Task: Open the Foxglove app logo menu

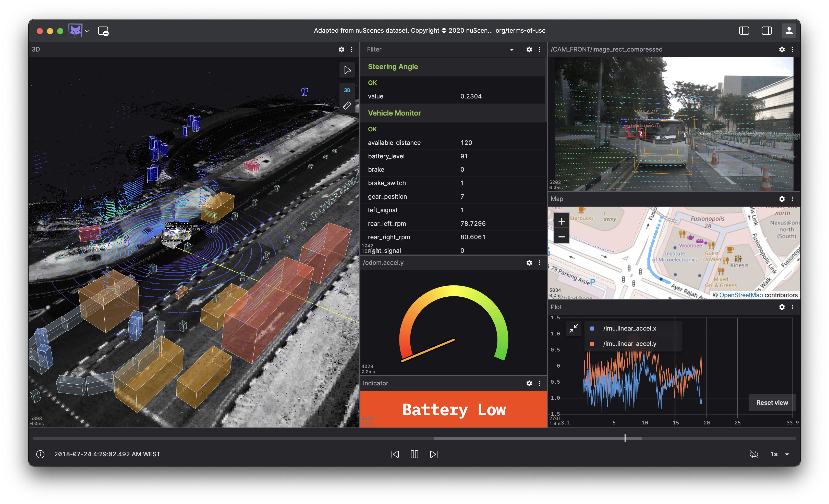Action: (78, 31)
